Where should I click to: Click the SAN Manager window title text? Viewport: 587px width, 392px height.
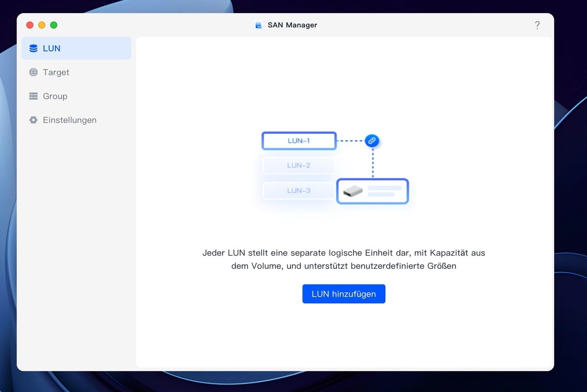(292, 25)
